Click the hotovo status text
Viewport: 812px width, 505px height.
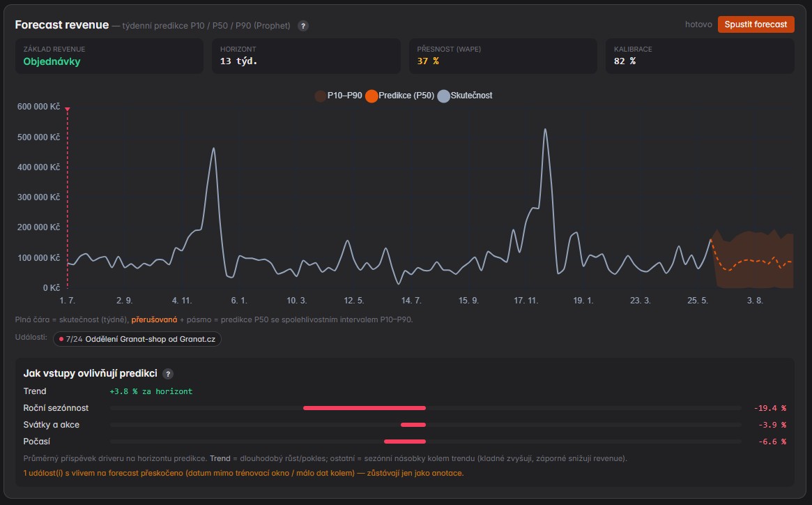click(x=698, y=24)
